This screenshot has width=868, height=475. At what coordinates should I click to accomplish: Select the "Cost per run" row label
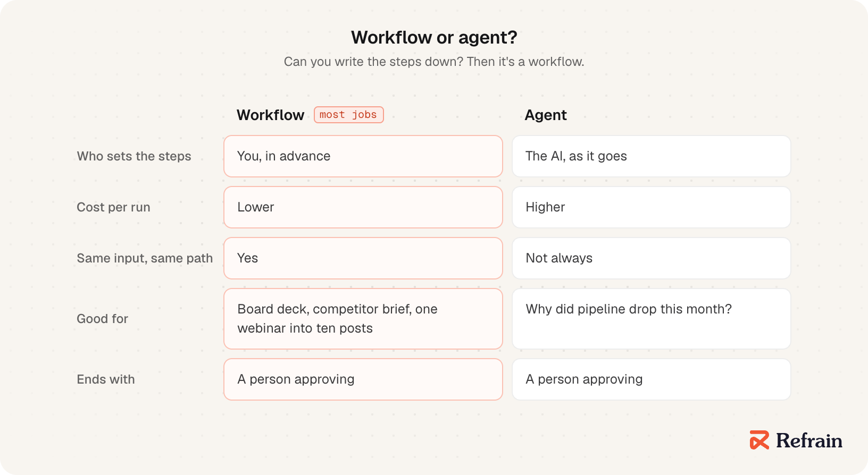tap(114, 207)
